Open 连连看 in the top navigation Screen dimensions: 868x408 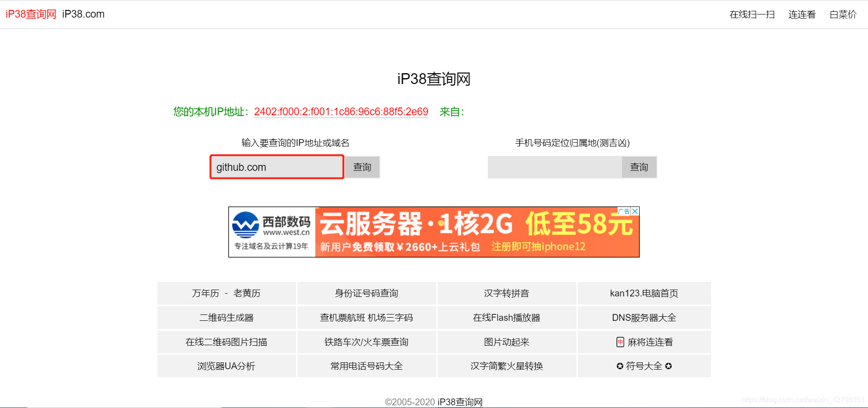802,14
